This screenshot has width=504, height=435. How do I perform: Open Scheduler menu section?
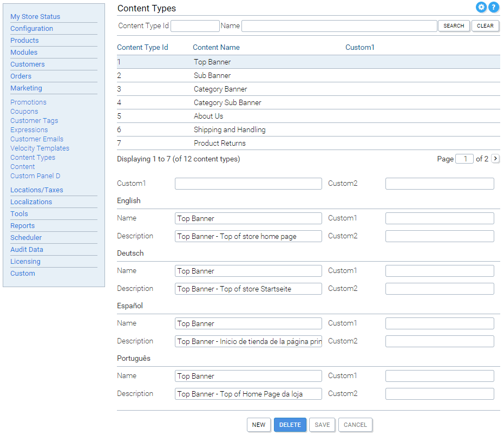26,237
